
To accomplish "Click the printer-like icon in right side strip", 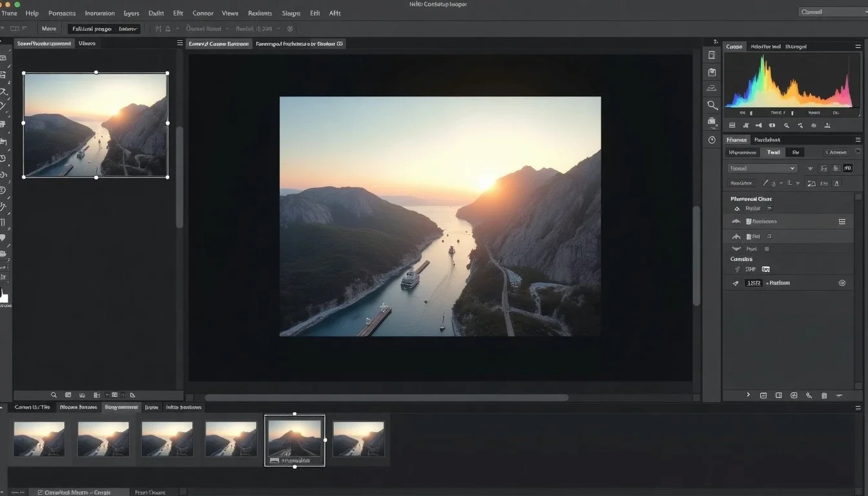I will point(712,121).
